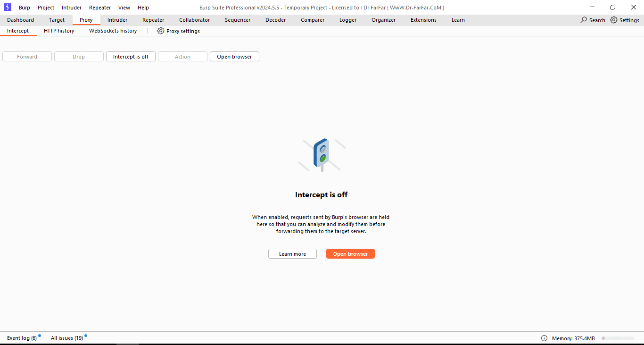Image resolution: width=644 pixels, height=345 pixels.
Task: Click the Memory: 375.4MB status text
Action: (573, 338)
